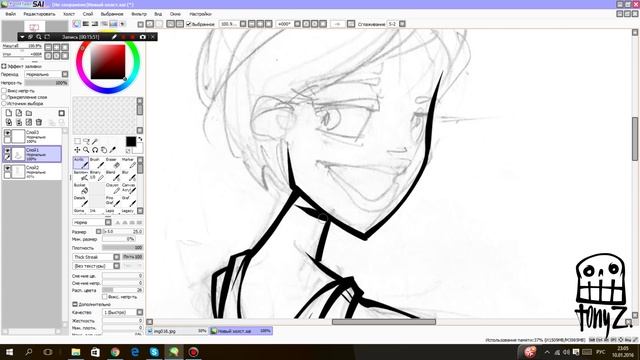Choose the Zoom magnifier tool
Viewport: 640px width, 360px height.
click(x=86, y=150)
